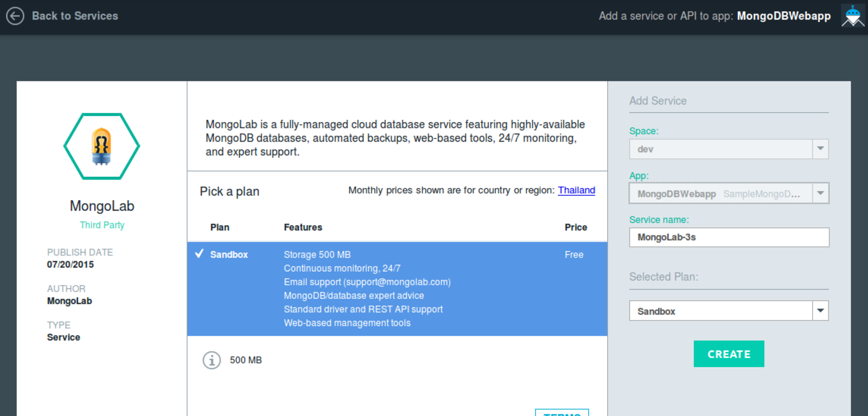868x416 pixels.
Task: Click Web-based management tools line
Action: tap(347, 323)
